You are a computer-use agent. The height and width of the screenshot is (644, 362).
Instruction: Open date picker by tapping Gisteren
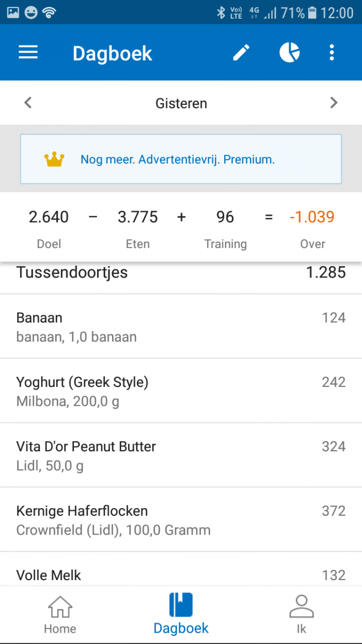(181, 103)
